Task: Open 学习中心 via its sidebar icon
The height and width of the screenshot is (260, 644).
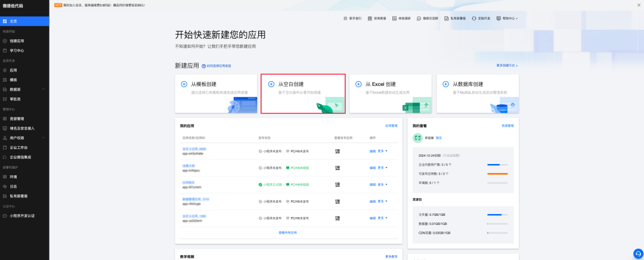Action: pos(5,51)
